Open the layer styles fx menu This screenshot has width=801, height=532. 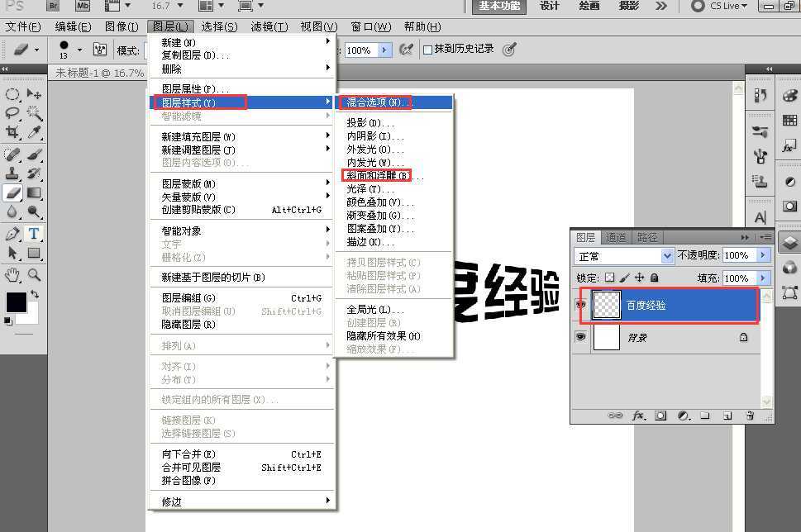click(637, 416)
